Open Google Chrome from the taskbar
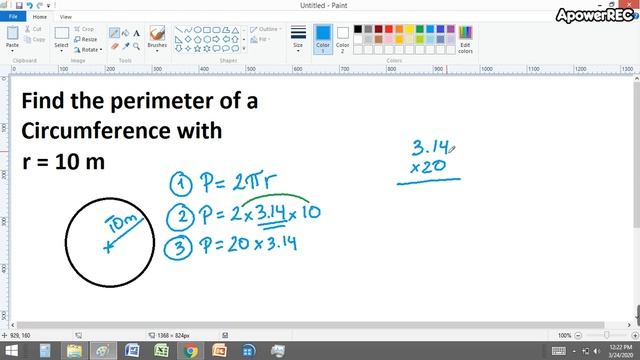 tap(190, 351)
